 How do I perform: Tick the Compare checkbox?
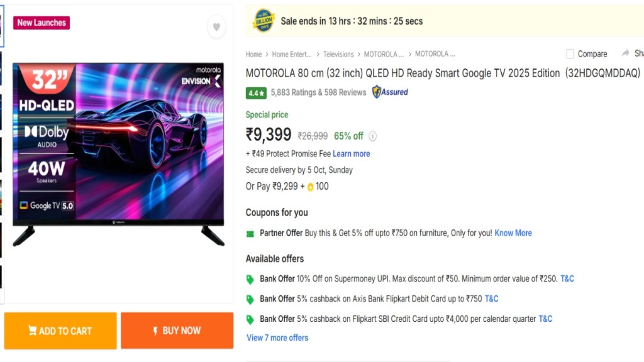coord(570,54)
